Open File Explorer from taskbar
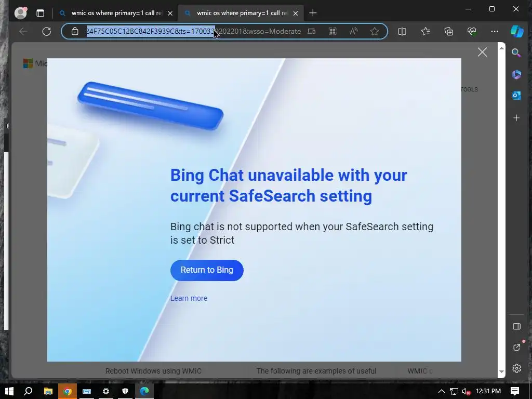Viewport: 532px width, 399px height. tap(48, 391)
